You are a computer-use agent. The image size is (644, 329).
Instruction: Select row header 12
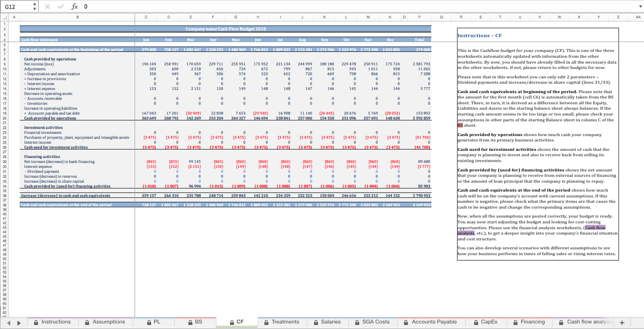click(4, 79)
